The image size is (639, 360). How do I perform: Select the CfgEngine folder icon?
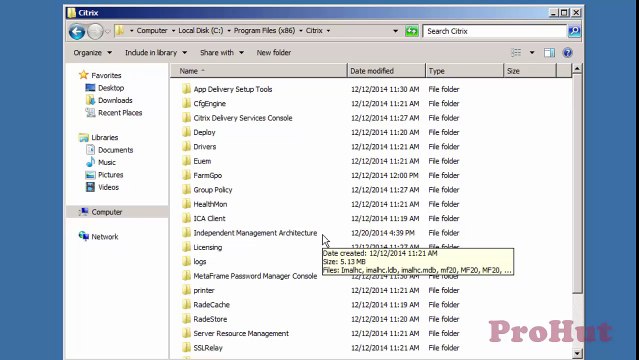pos(186,104)
